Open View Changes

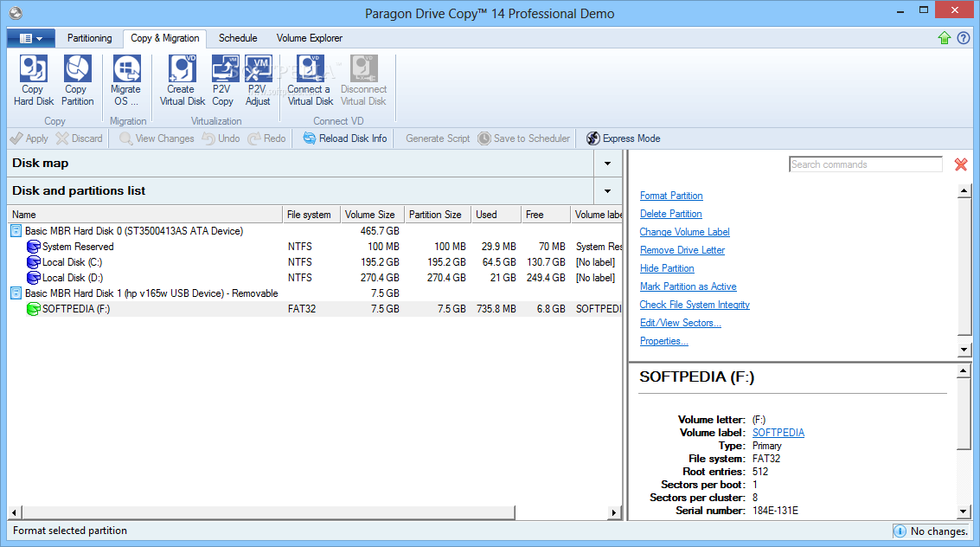pyautogui.click(x=157, y=138)
